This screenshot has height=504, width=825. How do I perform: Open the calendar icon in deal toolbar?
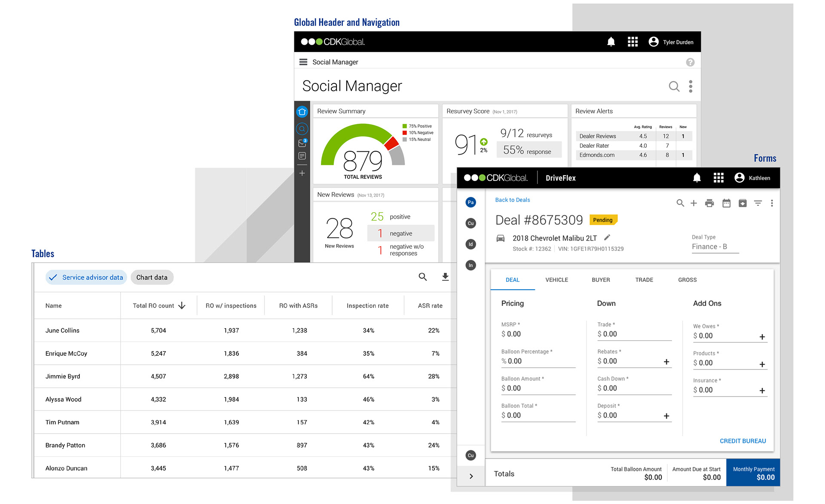pos(726,203)
